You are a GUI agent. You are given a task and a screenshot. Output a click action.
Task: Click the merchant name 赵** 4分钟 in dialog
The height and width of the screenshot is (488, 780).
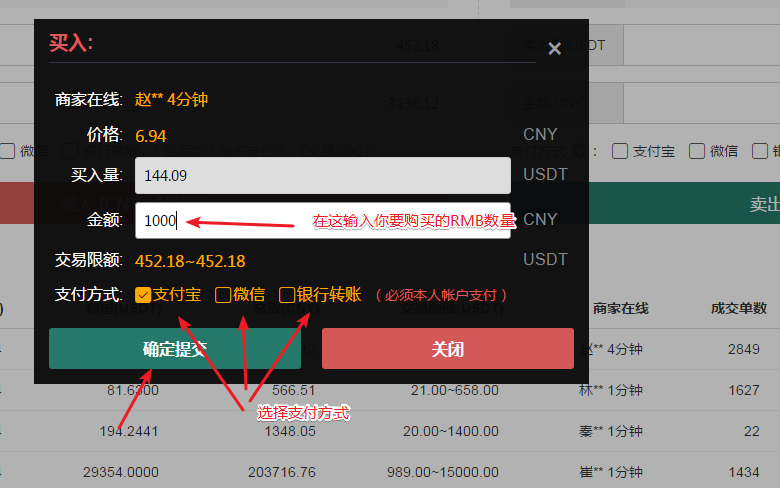click(x=171, y=99)
